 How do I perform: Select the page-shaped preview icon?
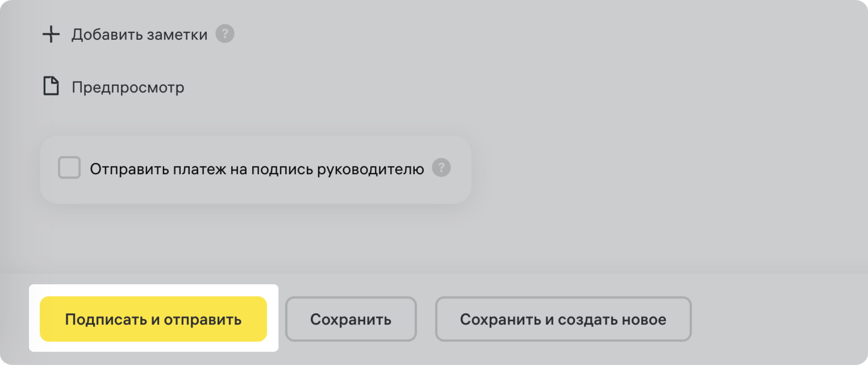point(51,86)
